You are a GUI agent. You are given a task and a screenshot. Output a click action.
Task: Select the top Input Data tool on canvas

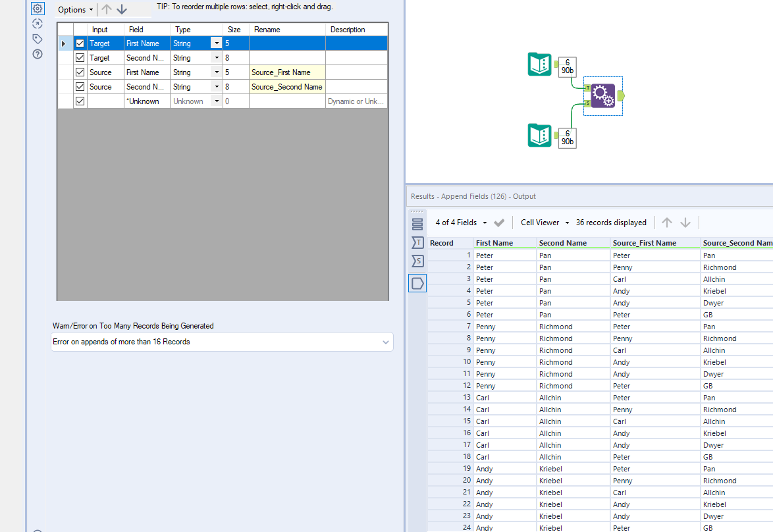coord(540,65)
